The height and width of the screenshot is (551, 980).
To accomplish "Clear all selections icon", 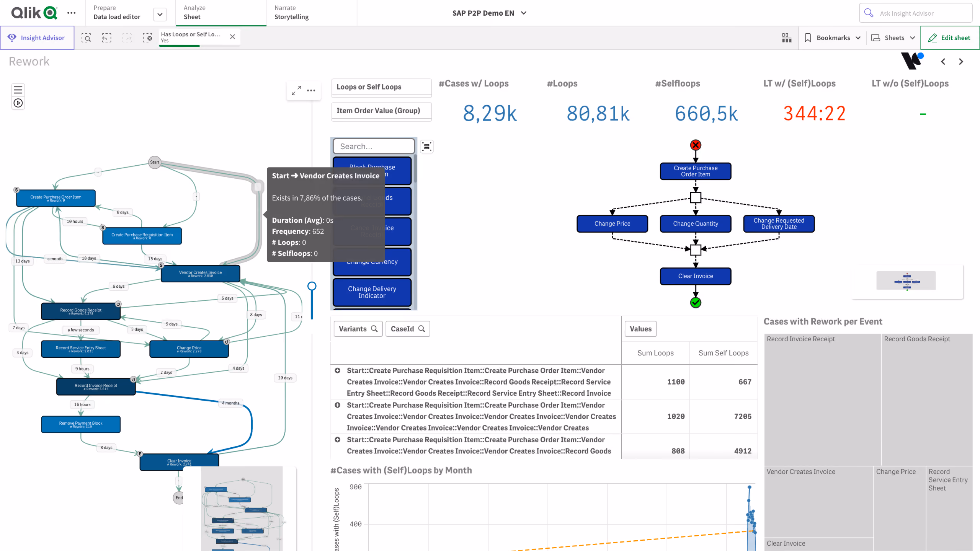I will click(x=147, y=37).
